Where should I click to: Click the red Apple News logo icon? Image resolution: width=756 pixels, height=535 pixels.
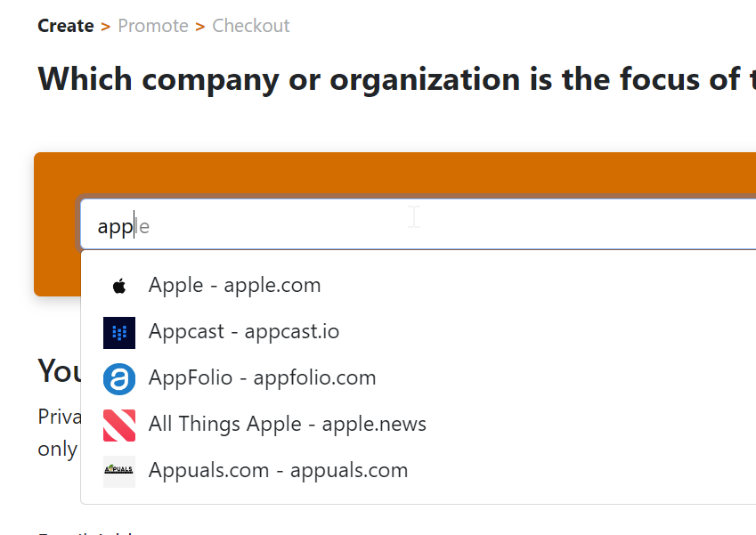[119, 426]
